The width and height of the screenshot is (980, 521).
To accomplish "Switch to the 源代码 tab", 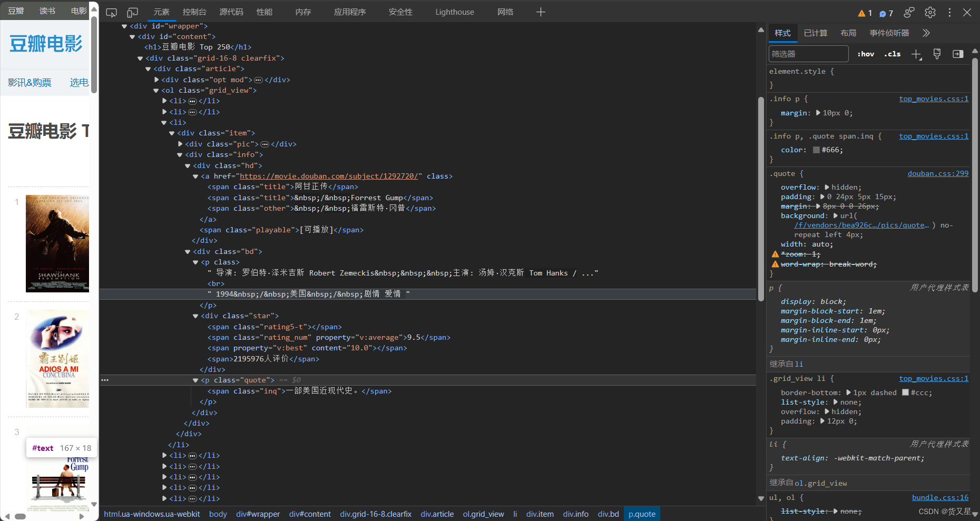I will pos(231,12).
